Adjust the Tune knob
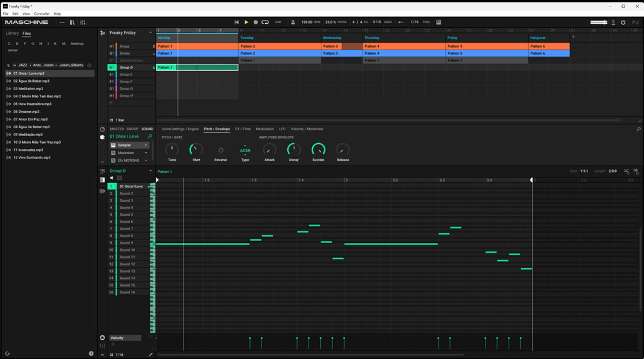Image resolution: width=644 pixels, height=359 pixels. click(172, 150)
